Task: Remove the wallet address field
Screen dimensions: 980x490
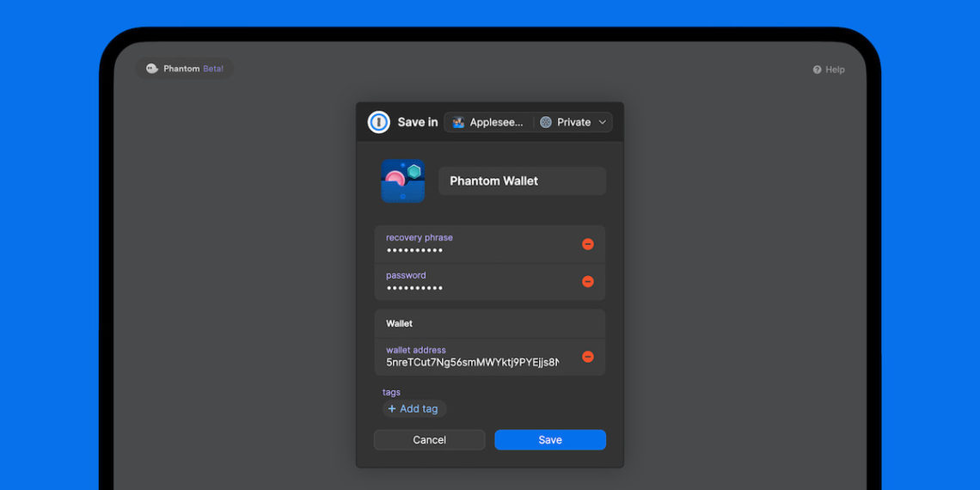Action: click(x=587, y=356)
